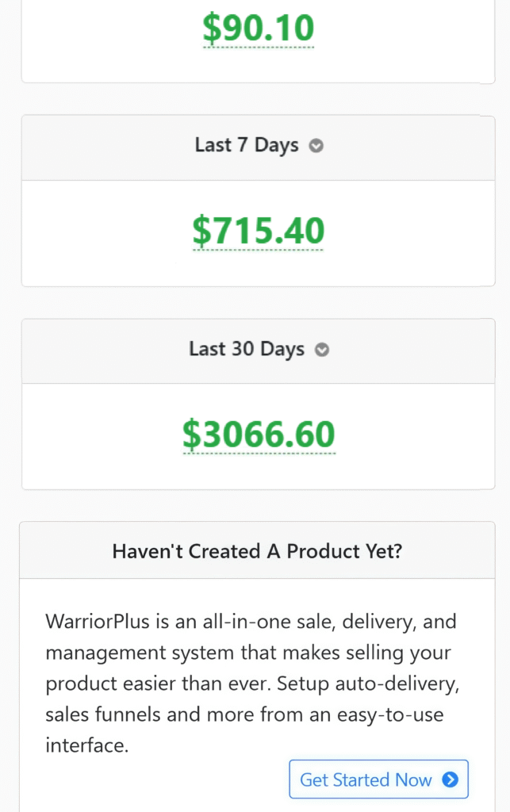Click the dollar sign of the $715.40 amount
Screen dimensions: 510x812
click(x=202, y=231)
